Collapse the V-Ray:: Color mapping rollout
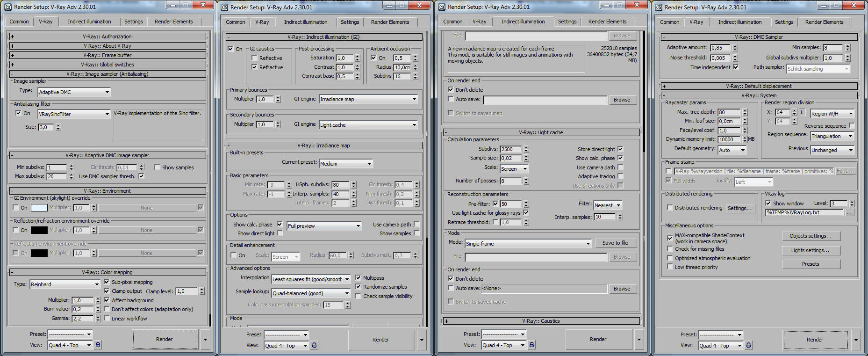This screenshot has width=868, height=356. click(x=108, y=272)
